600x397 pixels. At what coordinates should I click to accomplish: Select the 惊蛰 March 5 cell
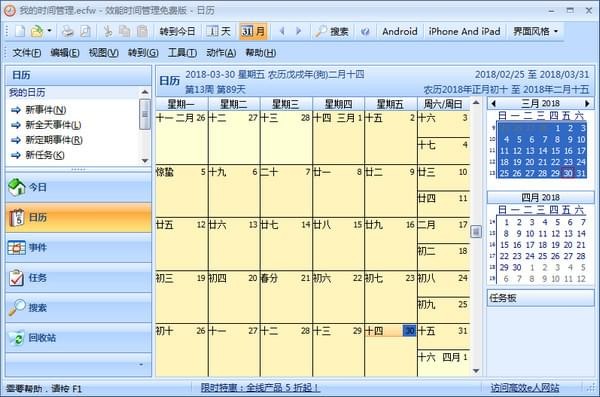pyautogui.click(x=181, y=191)
